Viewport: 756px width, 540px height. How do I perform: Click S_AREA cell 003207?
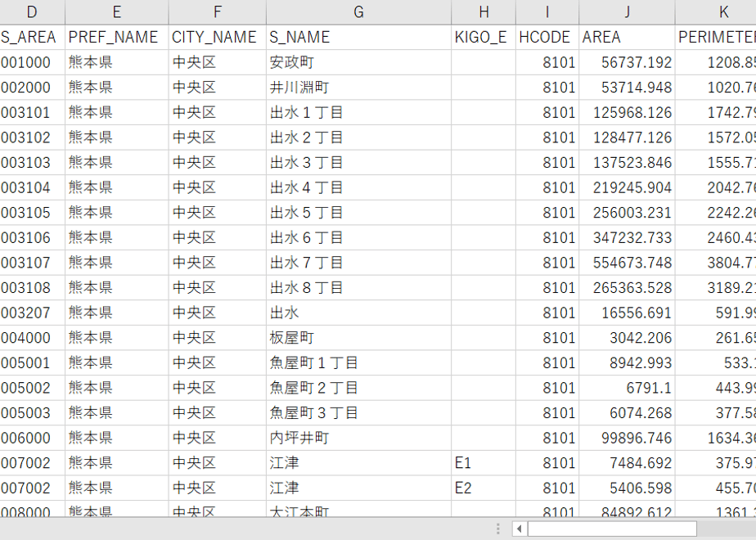[32, 313]
